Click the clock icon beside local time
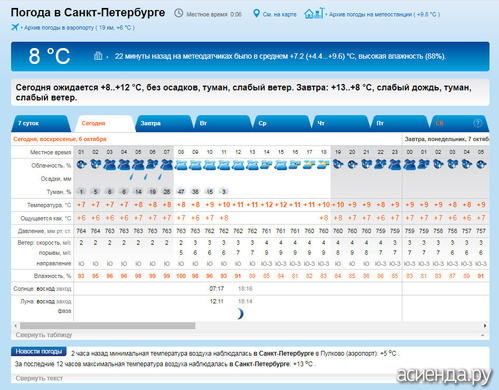Viewport: 499px width, 390px height. (179, 13)
